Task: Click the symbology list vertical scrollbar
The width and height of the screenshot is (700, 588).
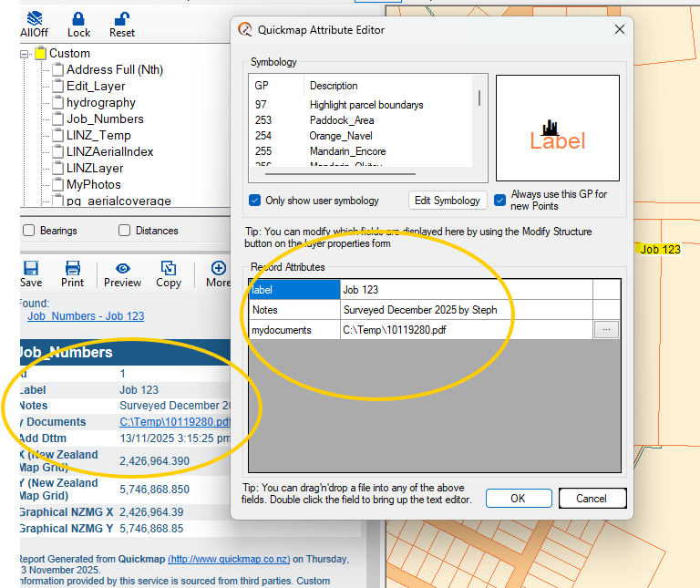Action: point(479,98)
